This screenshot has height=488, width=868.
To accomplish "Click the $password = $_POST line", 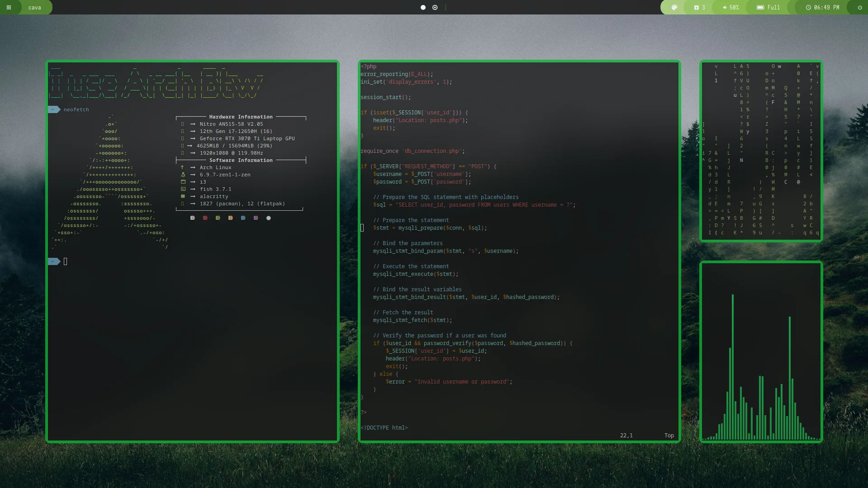I will pos(422,182).
